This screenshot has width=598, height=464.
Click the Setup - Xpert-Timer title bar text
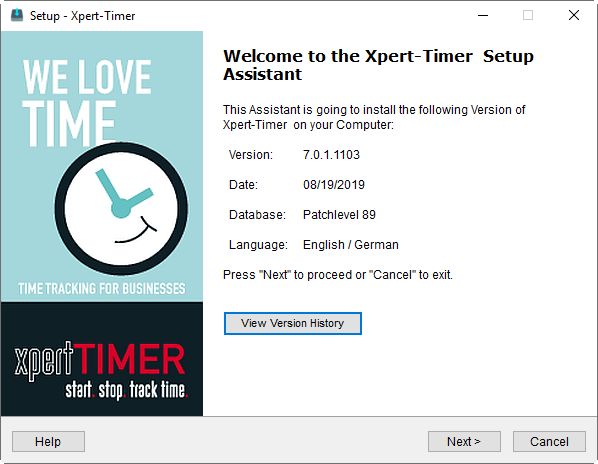coord(82,16)
